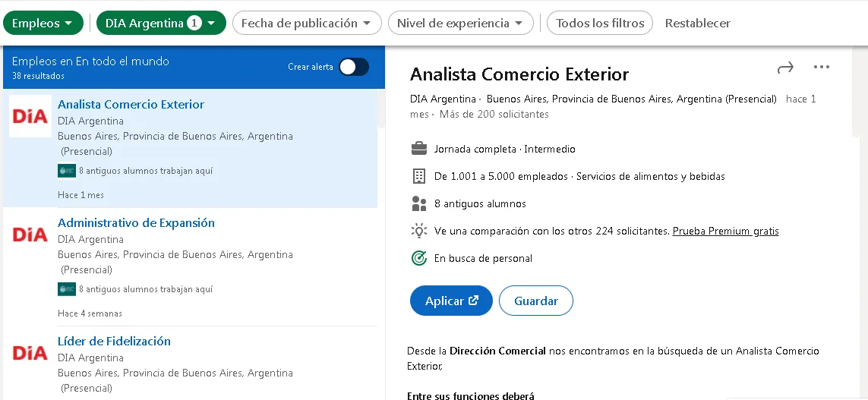Click the people icon beside 8 antiguos alumnos

pyautogui.click(x=419, y=203)
